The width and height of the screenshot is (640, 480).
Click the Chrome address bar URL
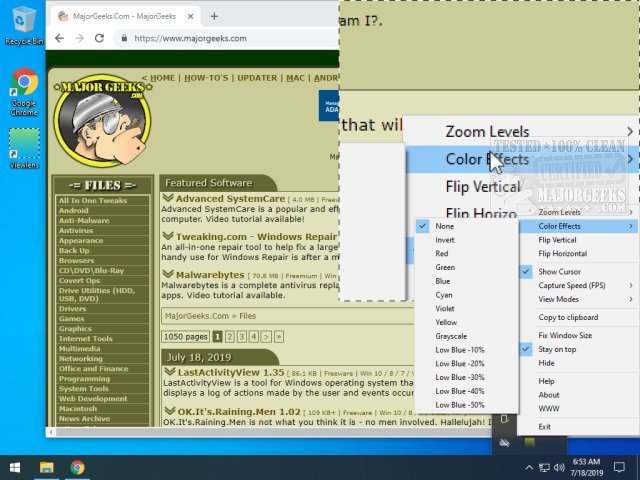(190, 38)
